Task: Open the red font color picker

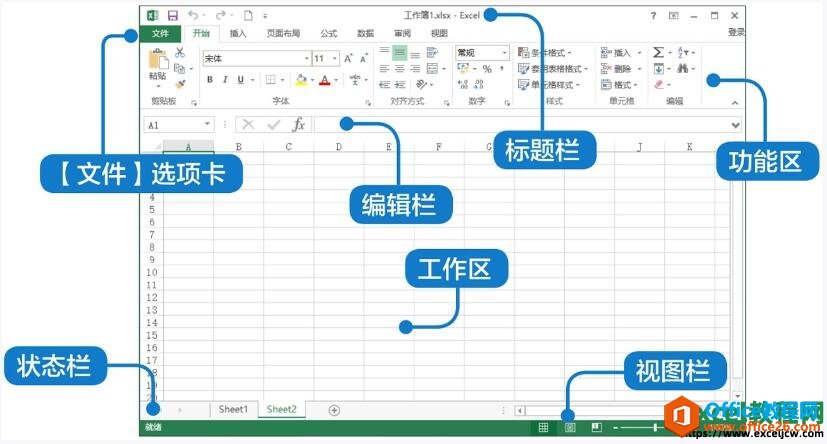Action: tap(325, 80)
